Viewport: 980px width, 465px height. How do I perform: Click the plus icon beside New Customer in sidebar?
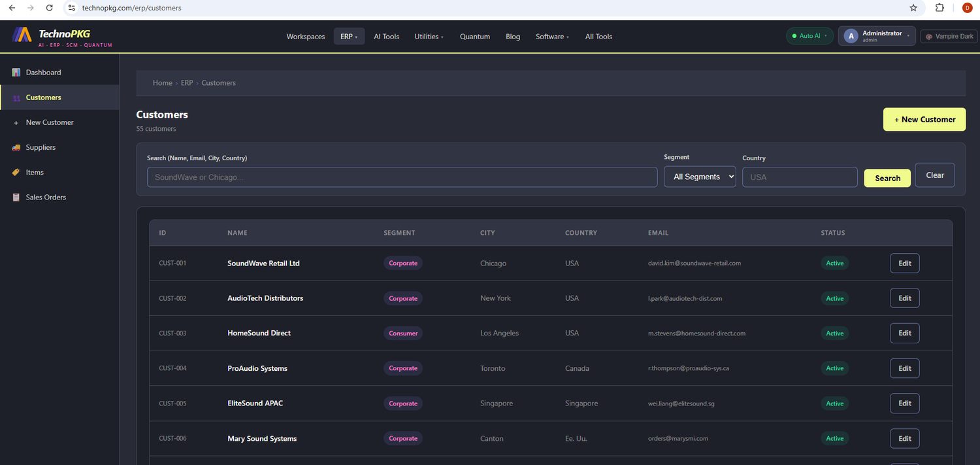[x=16, y=123]
